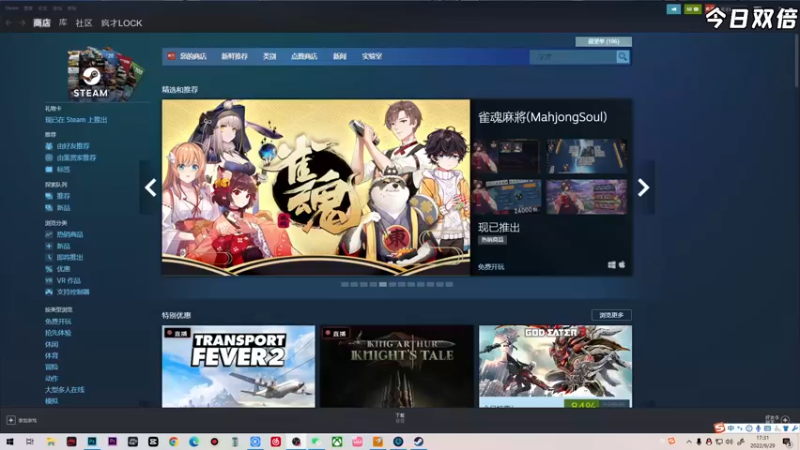Open 优惠 specials sidebar link
This screenshot has height=450, width=800.
(63, 269)
